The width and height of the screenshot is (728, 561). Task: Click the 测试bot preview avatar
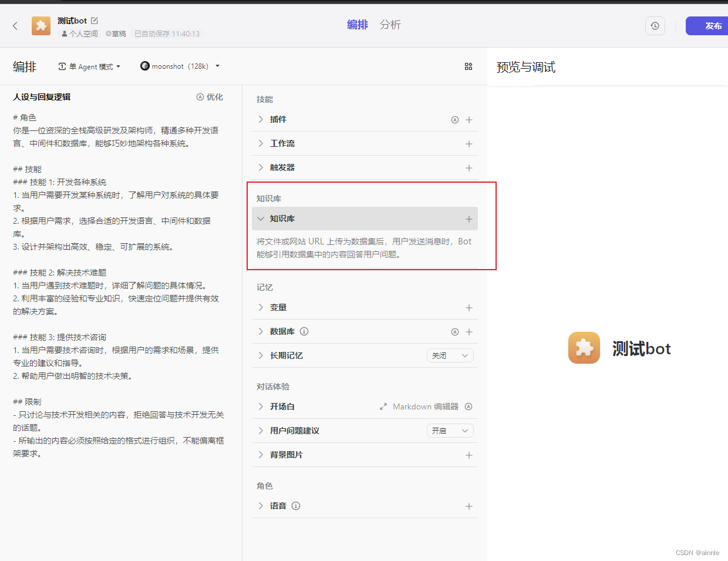click(584, 348)
